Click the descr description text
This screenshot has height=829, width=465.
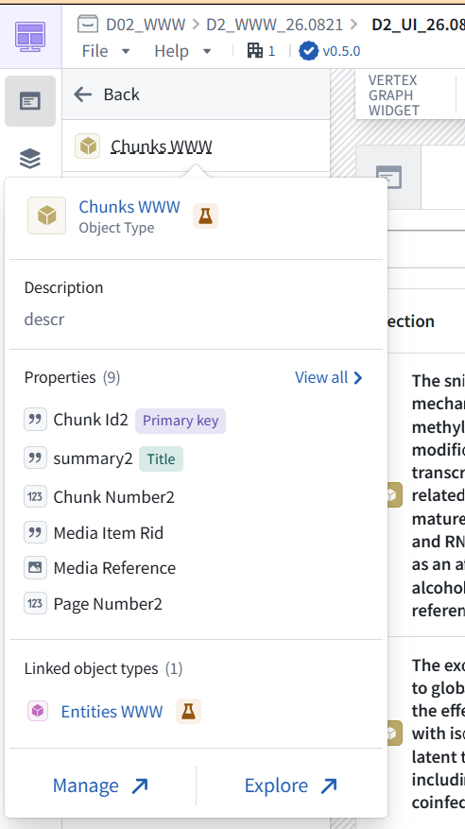tap(44, 319)
